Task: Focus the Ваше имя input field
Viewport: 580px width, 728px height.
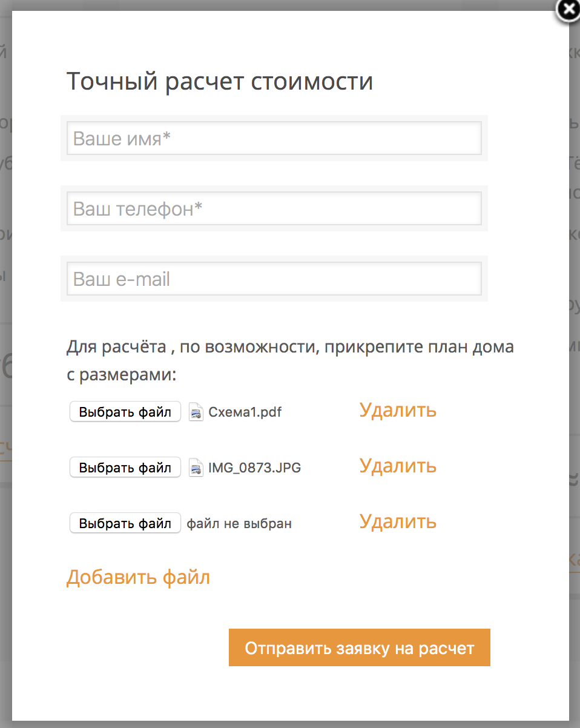Action: point(274,138)
